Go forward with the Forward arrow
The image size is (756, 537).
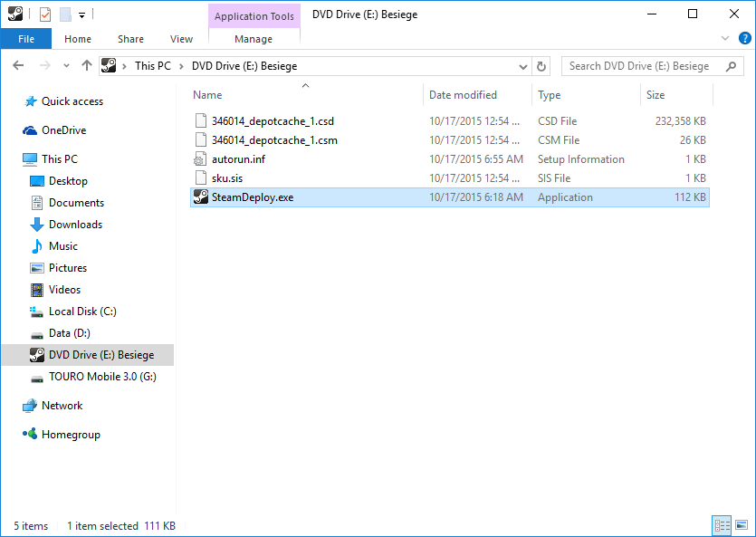[x=45, y=65]
